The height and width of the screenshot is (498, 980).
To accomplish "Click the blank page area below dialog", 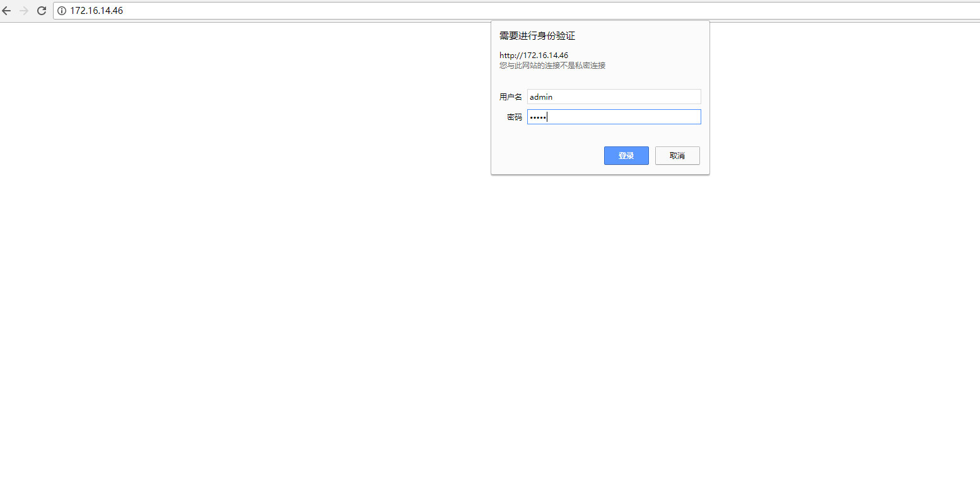I will click(x=599, y=316).
